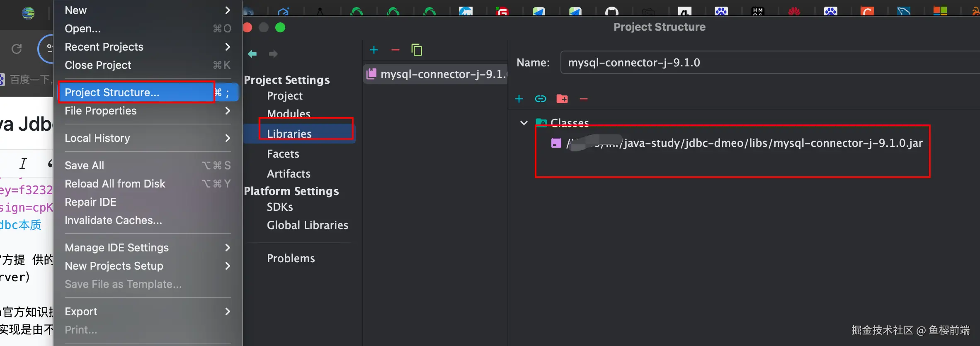Open the Microsoft bookmark favicon

(940, 11)
